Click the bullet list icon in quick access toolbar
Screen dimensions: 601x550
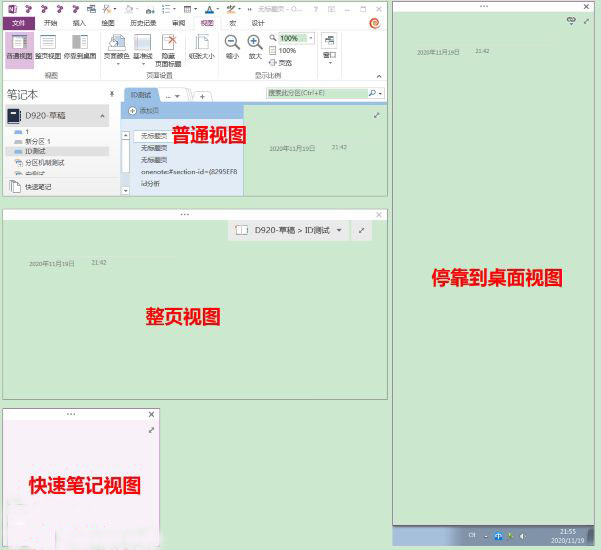coord(166,9)
